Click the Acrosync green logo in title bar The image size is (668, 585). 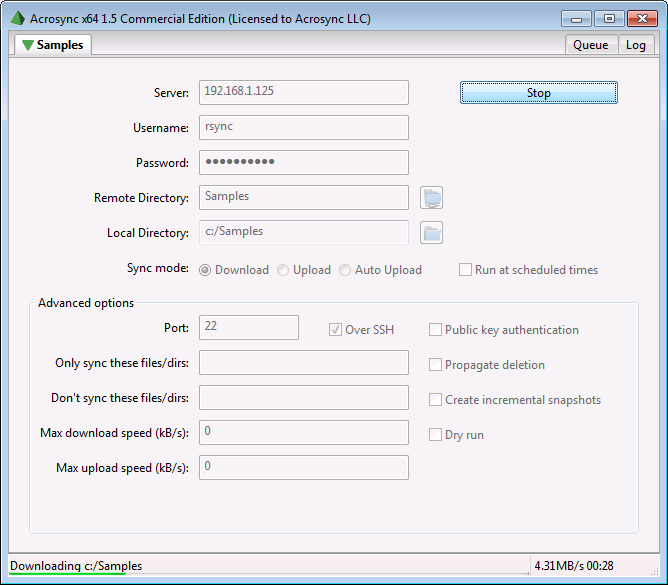click(17, 18)
